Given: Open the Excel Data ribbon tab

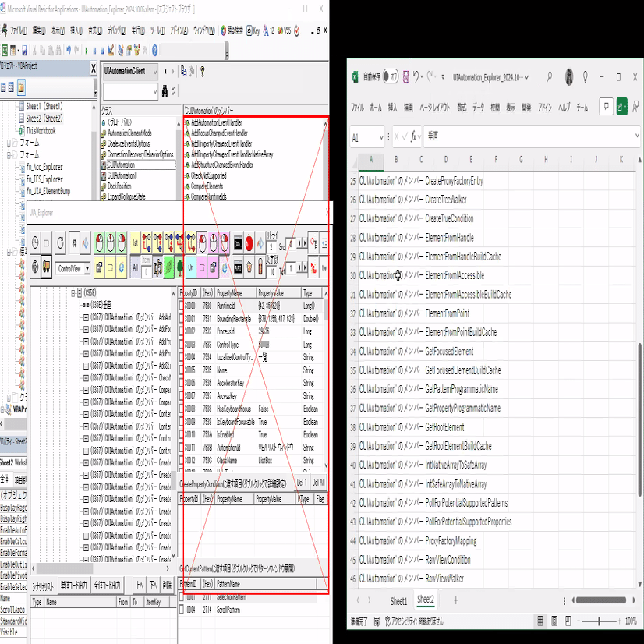Looking at the screenshot, I should point(478,108).
